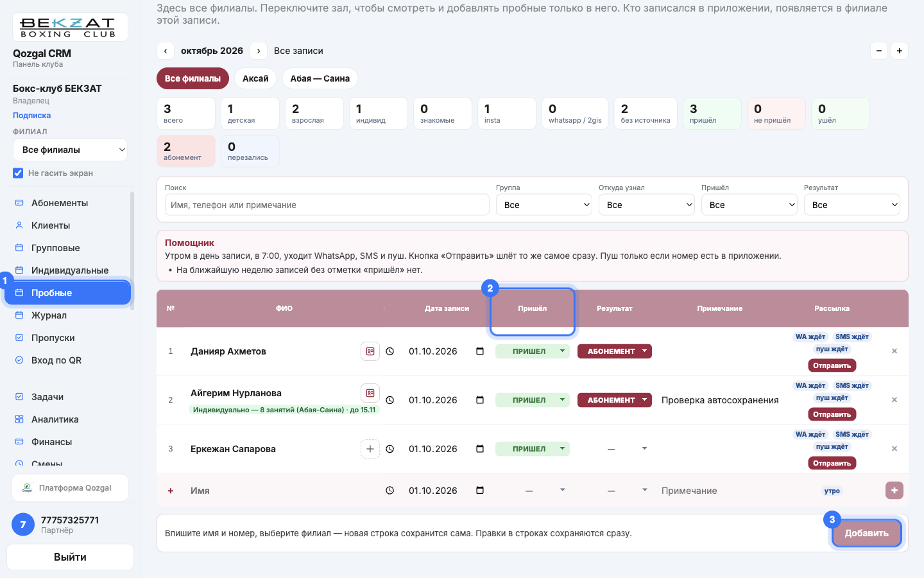This screenshot has height=578, width=924.
Task: Open the Филиал dropdown in sidebar
Action: (x=71, y=150)
